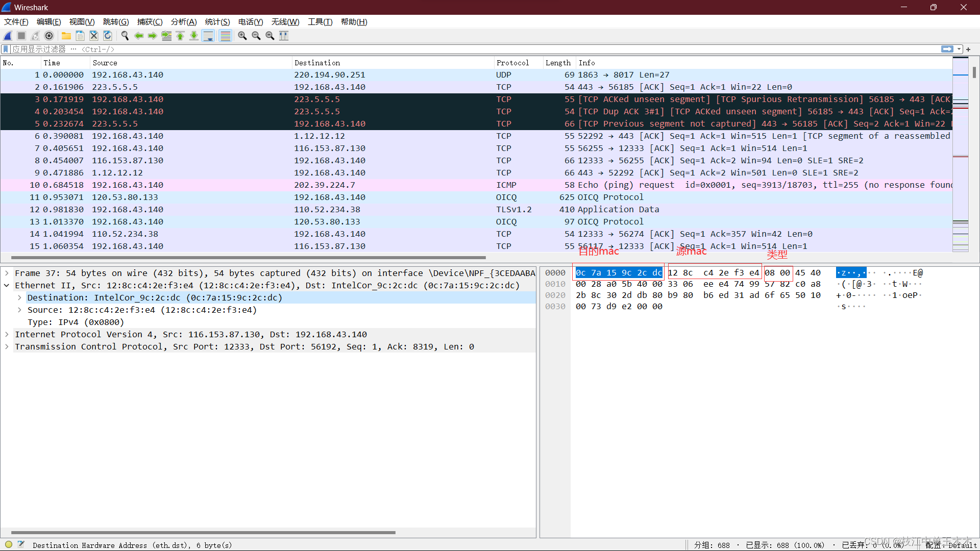Click the reload capture file icon
The image size is (980, 551).
[108, 36]
